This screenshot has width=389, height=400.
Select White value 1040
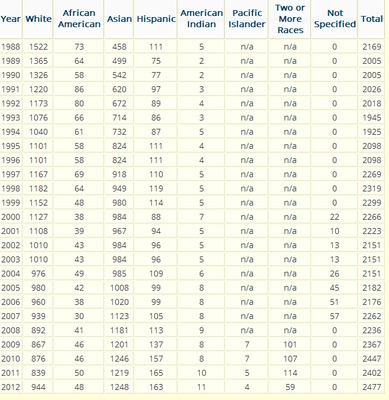[38, 132]
